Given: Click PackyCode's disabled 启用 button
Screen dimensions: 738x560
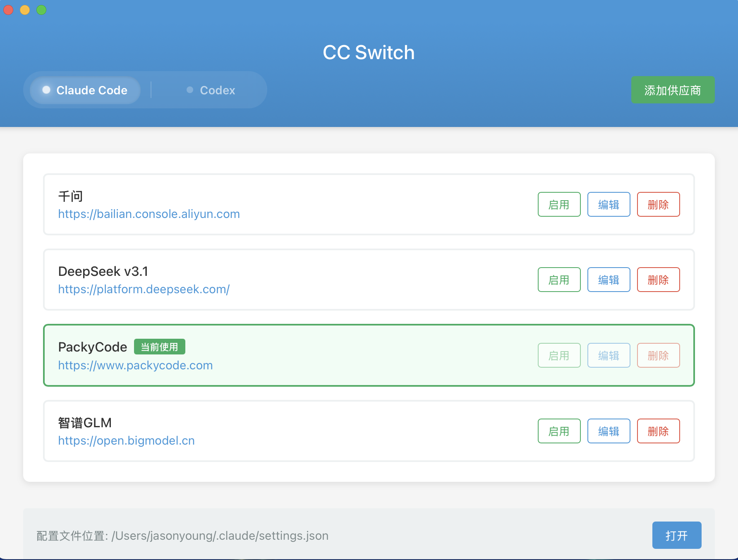Looking at the screenshot, I should [x=559, y=355].
